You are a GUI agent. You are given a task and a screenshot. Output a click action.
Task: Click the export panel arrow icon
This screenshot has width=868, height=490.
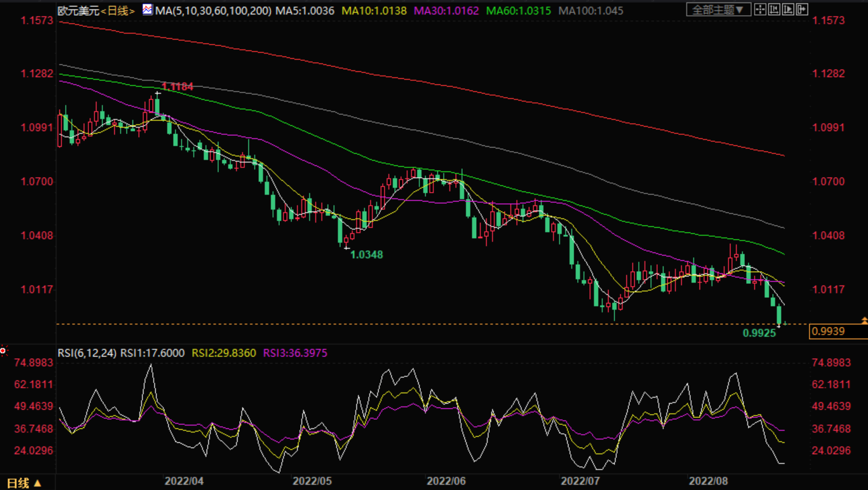pyautogui.click(x=802, y=9)
